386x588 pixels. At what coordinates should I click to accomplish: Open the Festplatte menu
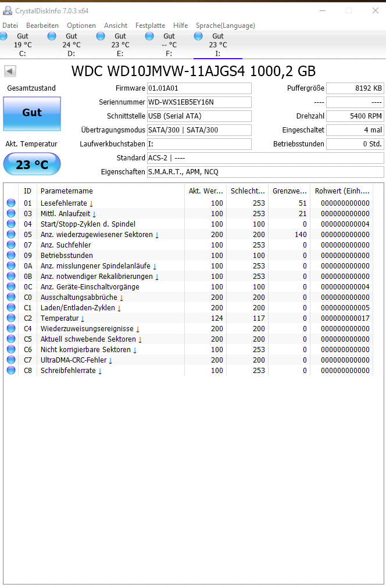[x=150, y=26]
